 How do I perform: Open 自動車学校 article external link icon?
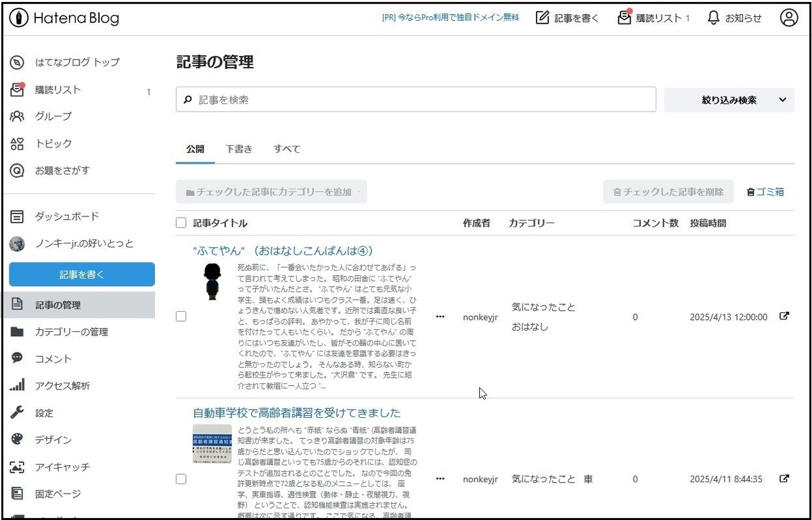point(784,479)
